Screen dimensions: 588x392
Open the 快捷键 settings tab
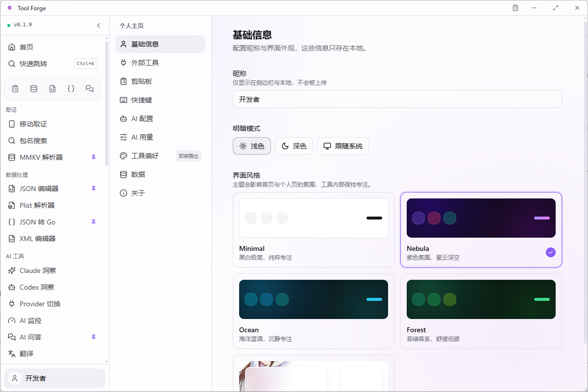(x=160, y=100)
